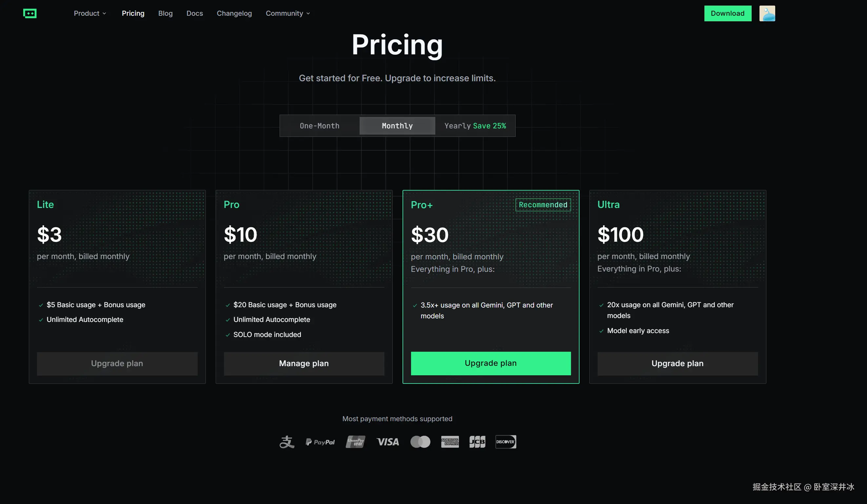Viewport: 867px width, 504px height.
Task: Click the Discover card icon
Action: (505, 442)
